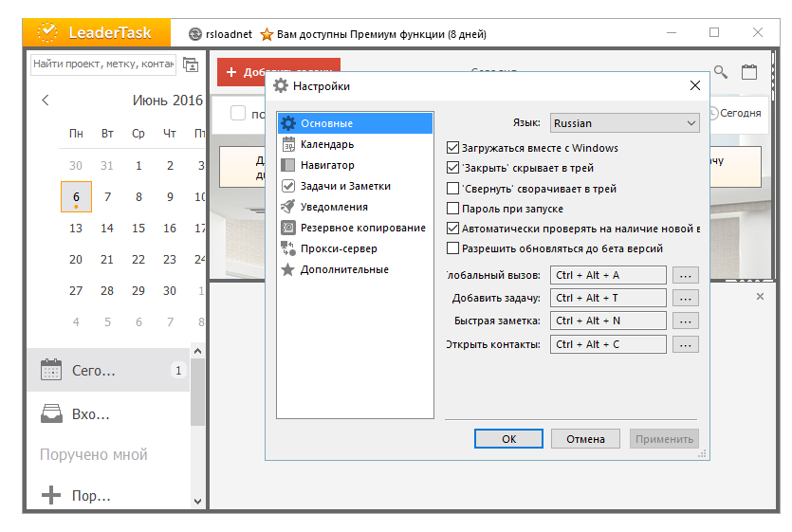
Task: Click the Сегодня label at top right
Action: pyautogui.click(x=740, y=113)
